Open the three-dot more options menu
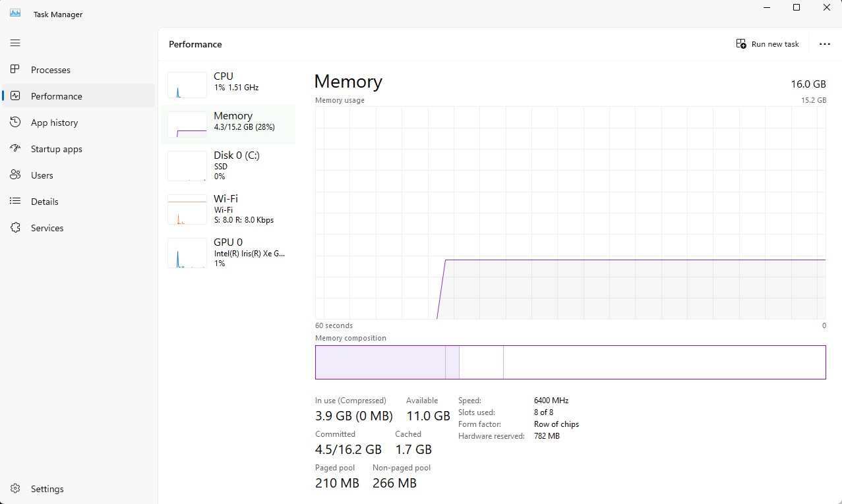This screenshot has width=842, height=504. click(824, 44)
